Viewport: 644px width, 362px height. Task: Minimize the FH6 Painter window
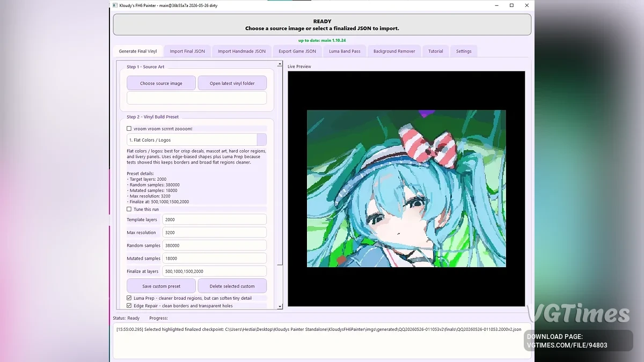(x=496, y=5)
